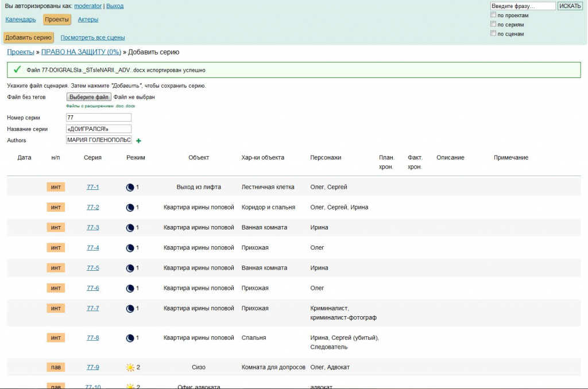Open scene link 77-3
588x389 pixels.
[x=92, y=227]
